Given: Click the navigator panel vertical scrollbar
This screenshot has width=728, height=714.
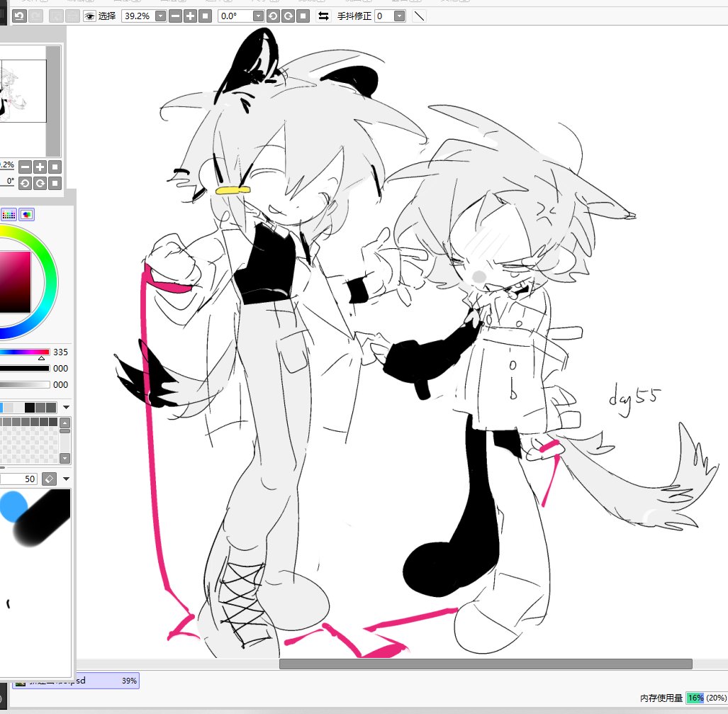Looking at the screenshot, I should click(53, 101).
